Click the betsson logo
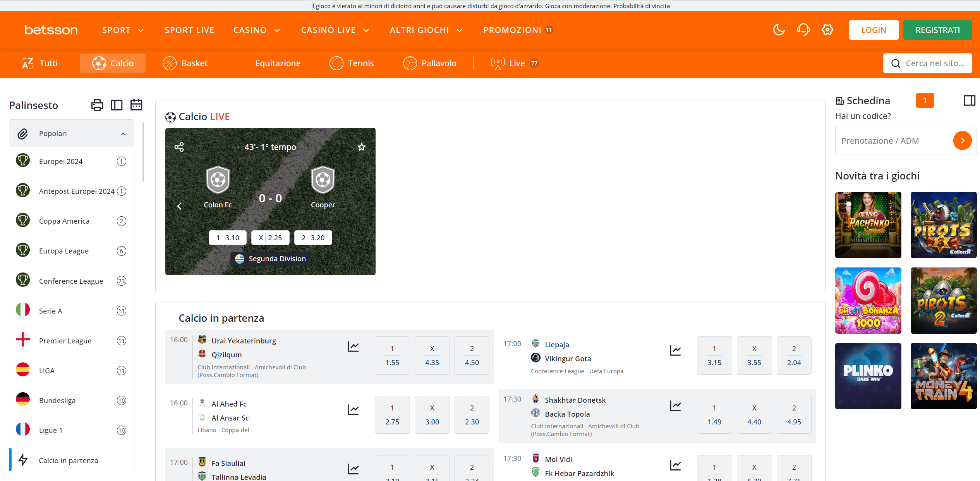Screen dimensions: 980x481 click(51, 30)
